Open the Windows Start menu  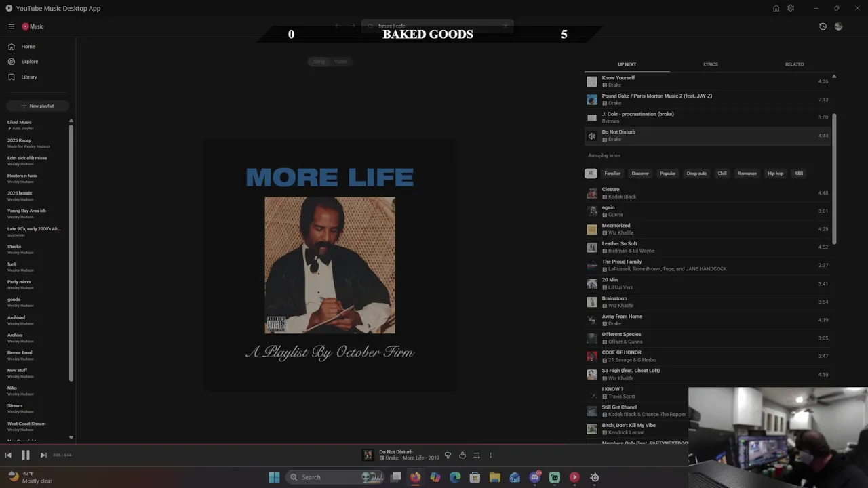(274, 477)
